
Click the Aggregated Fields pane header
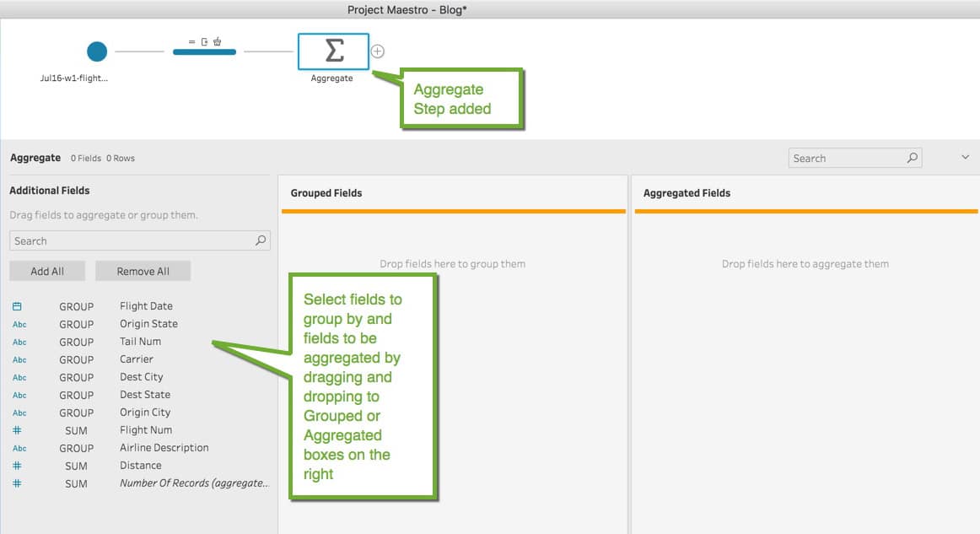tap(687, 193)
